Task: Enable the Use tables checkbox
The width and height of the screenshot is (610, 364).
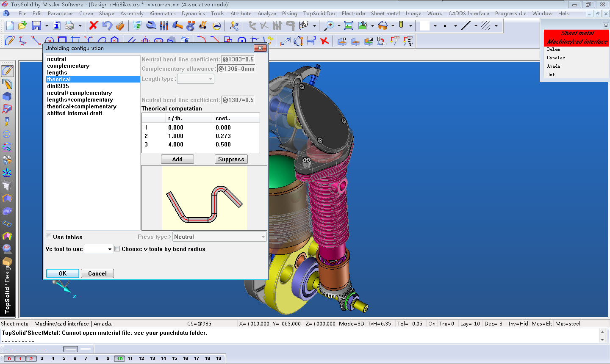Action: (x=49, y=237)
